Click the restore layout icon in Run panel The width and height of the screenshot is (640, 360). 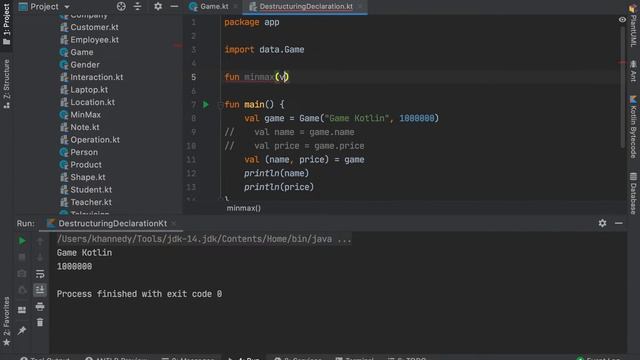pos(22,310)
